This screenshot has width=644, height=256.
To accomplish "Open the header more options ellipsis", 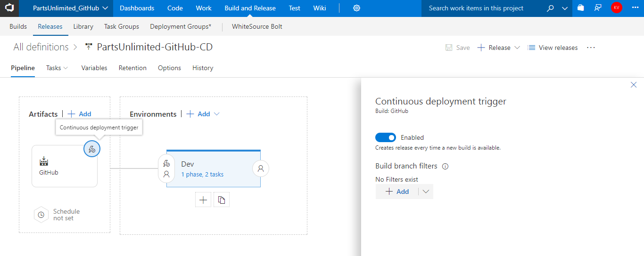I will click(x=634, y=8).
